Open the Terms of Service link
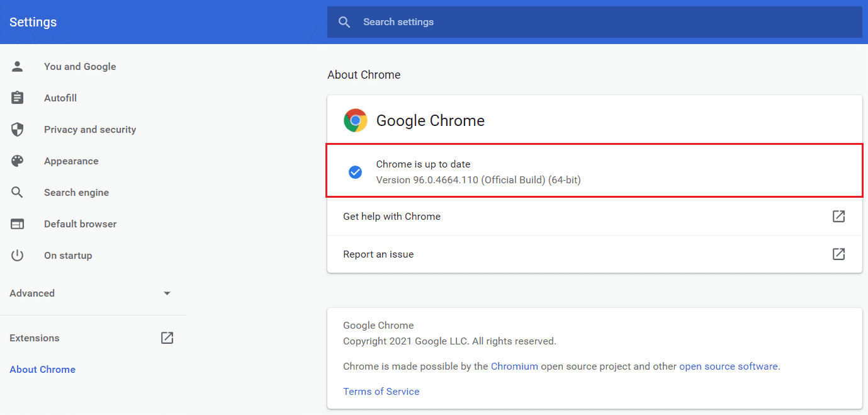The width and height of the screenshot is (868, 415). click(x=381, y=391)
